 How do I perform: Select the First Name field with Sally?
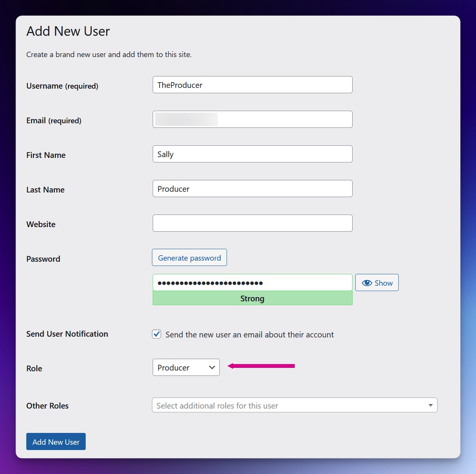pyautogui.click(x=252, y=154)
